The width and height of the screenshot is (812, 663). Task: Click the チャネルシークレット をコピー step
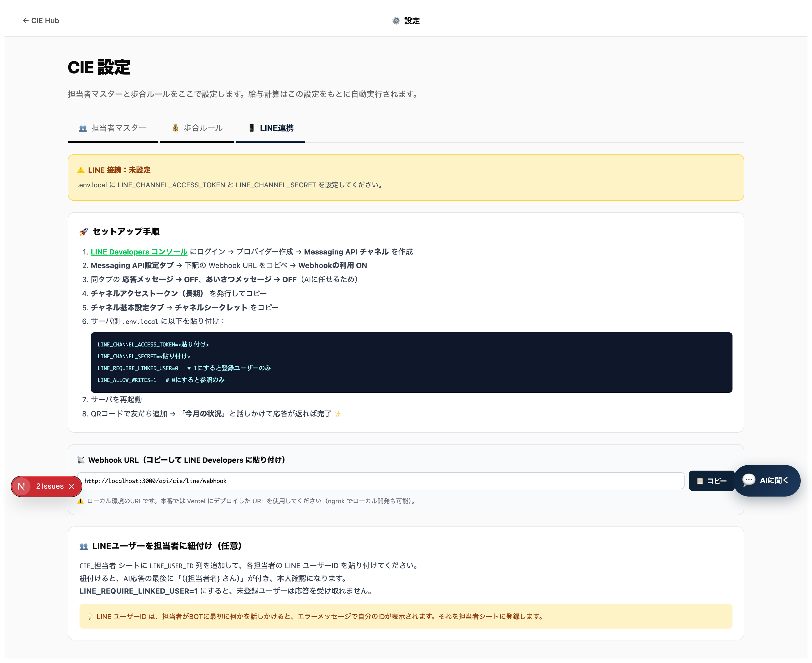point(227,308)
